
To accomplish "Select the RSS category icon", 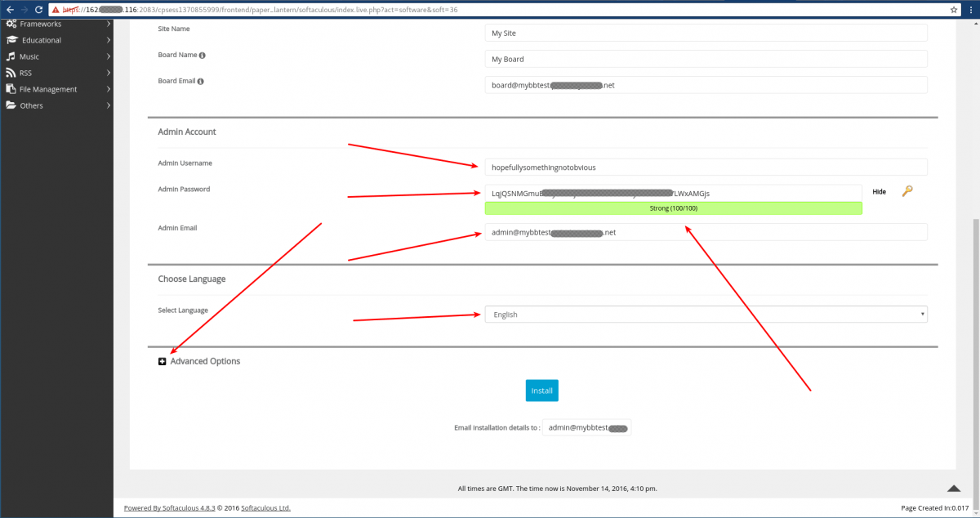I will click(10, 72).
